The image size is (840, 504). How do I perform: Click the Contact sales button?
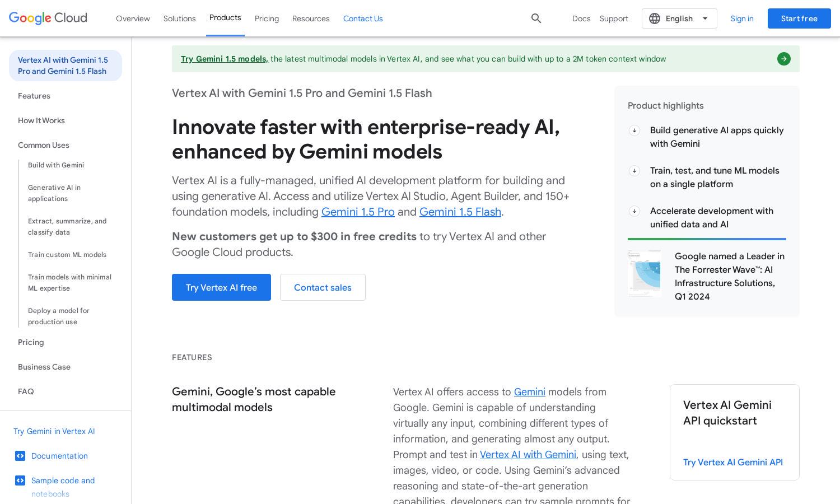[323, 287]
